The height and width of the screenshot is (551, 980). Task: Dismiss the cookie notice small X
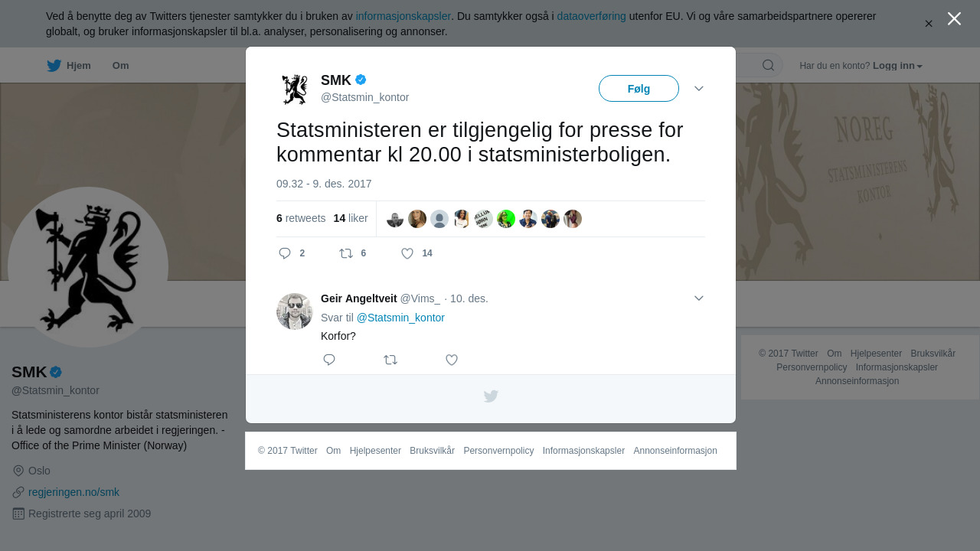929,24
